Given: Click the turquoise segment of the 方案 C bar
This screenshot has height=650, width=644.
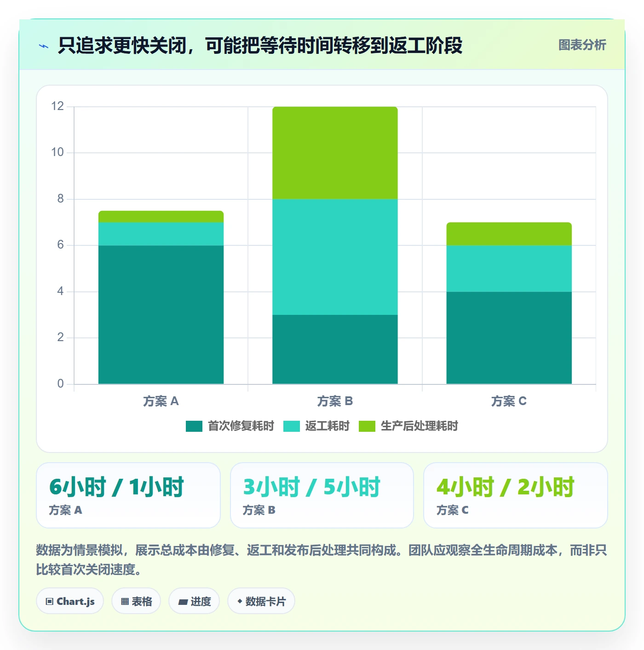Looking at the screenshot, I should [x=509, y=268].
